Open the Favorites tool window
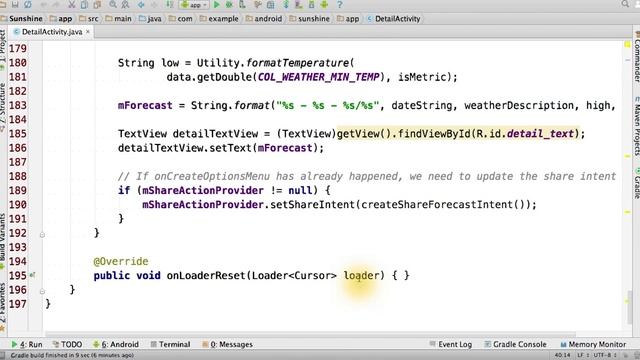 click(x=3, y=307)
